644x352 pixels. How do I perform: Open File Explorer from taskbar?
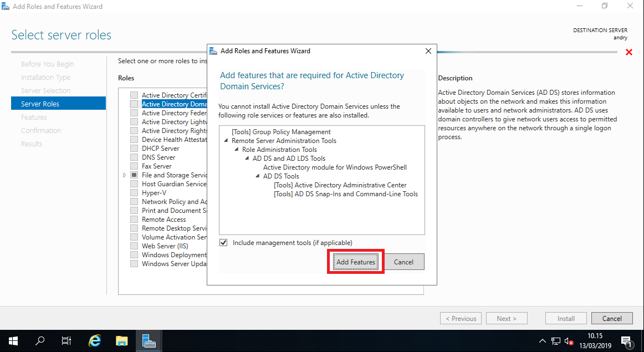121,341
